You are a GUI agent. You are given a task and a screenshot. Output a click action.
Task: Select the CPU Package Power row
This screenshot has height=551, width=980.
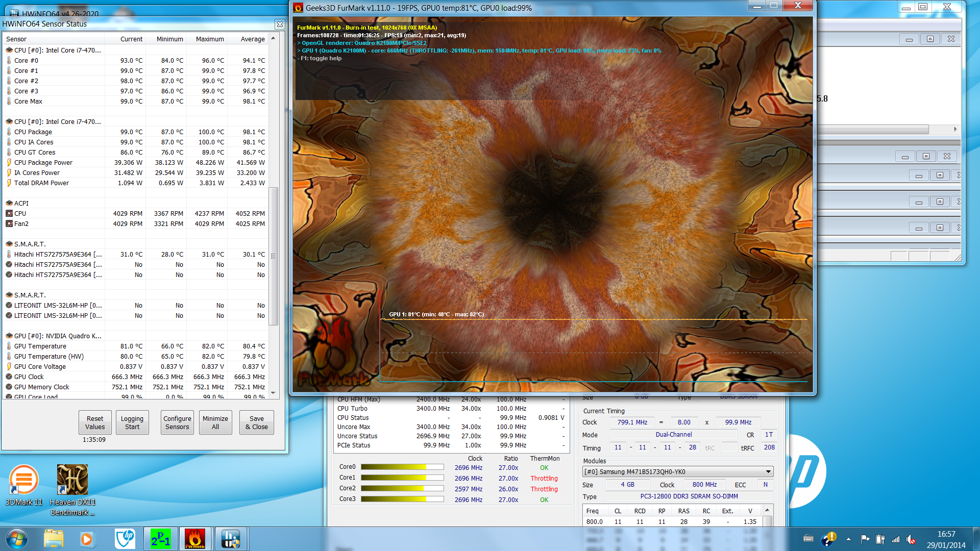(x=43, y=162)
